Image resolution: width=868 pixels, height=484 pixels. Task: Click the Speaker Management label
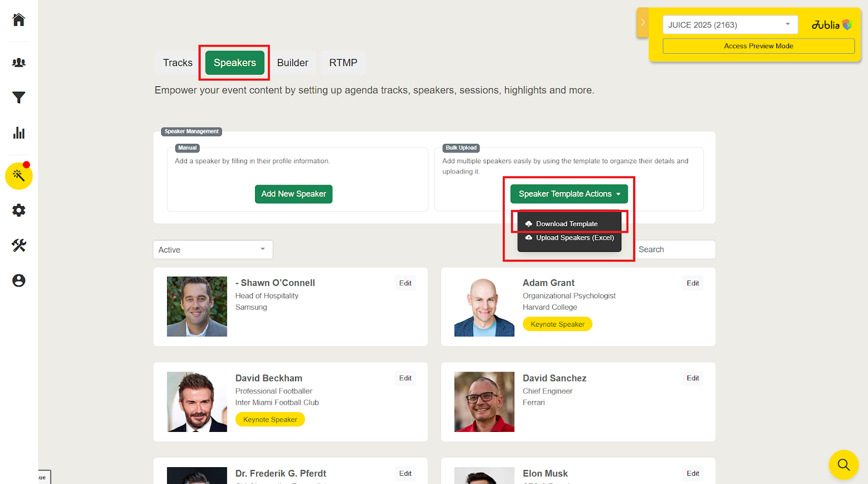(x=192, y=131)
